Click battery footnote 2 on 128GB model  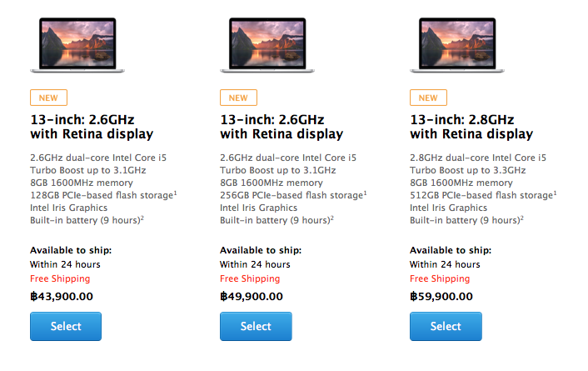(x=143, y=218)
